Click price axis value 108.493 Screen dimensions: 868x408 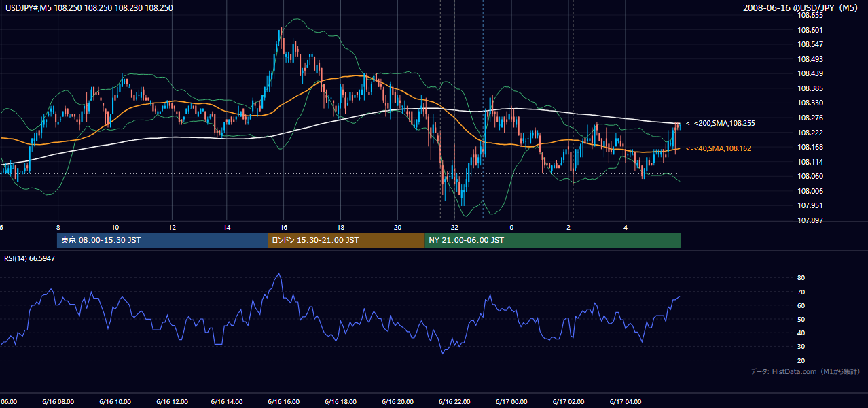click(810, 59)
